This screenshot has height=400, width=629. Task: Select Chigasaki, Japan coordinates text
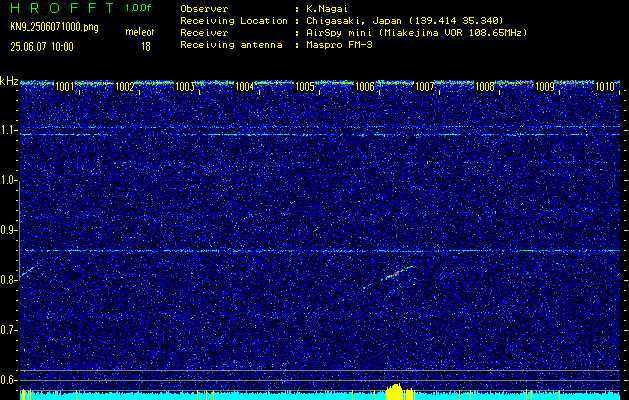[x=404, y=20]
